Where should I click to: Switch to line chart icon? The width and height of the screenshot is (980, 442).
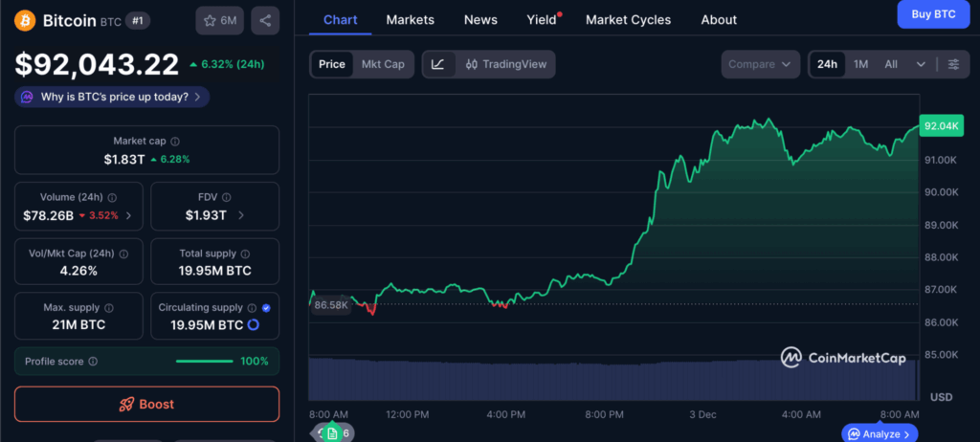pos(437,64)
